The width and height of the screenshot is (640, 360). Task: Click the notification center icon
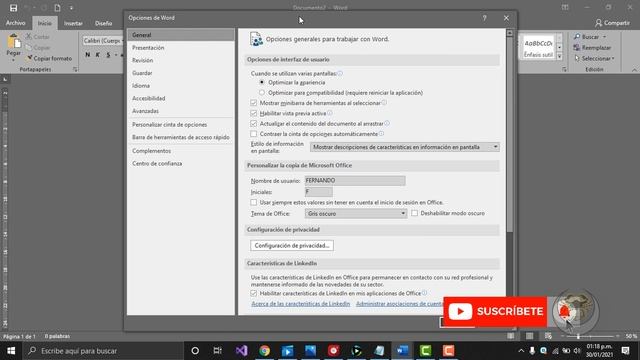point(625,351)
